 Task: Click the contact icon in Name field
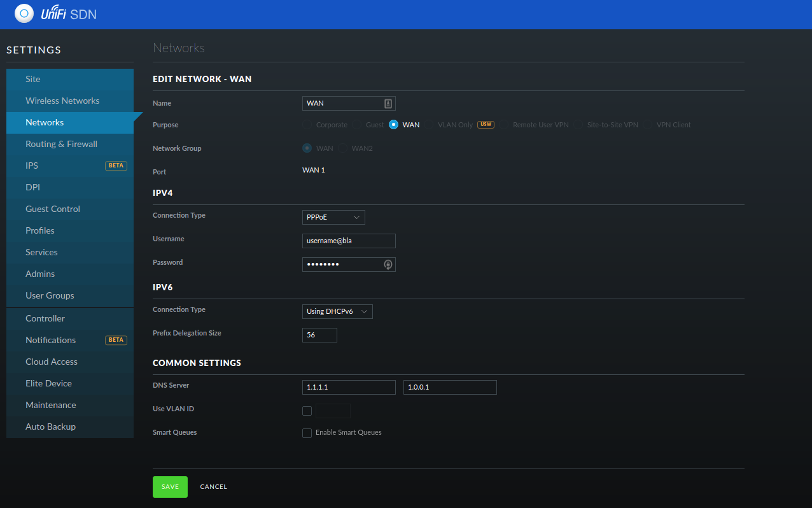point(388,103)
